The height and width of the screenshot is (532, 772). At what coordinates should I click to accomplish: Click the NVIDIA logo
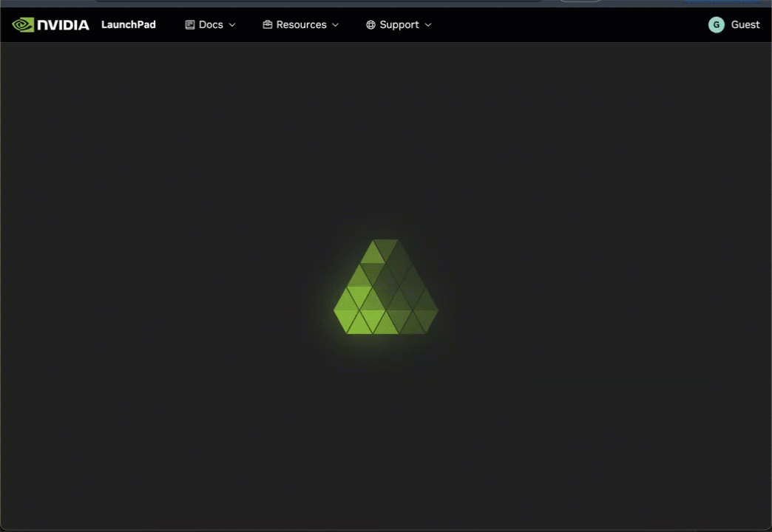point(51,24)
